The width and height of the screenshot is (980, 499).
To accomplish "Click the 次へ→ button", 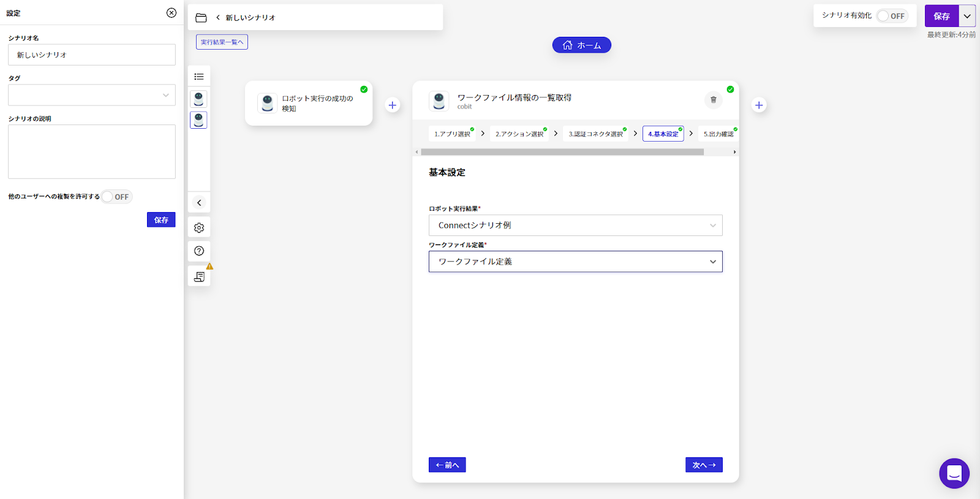I will point(704,465).
